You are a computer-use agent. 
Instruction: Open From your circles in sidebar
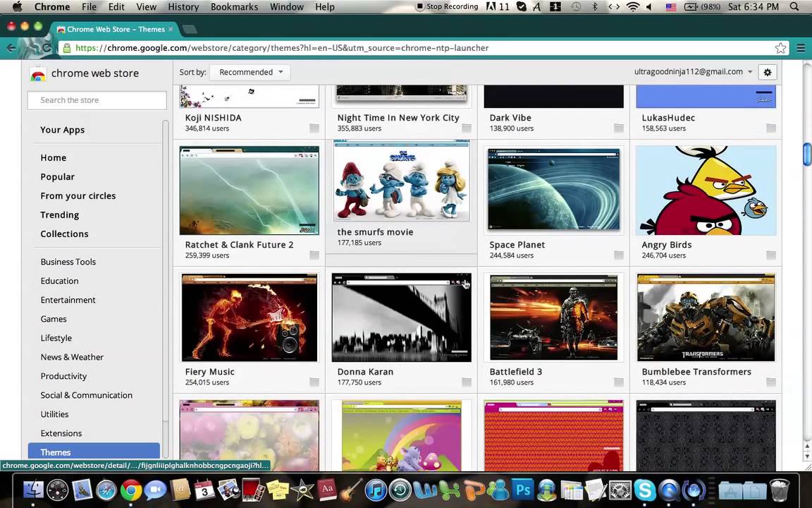pos(78,196)
